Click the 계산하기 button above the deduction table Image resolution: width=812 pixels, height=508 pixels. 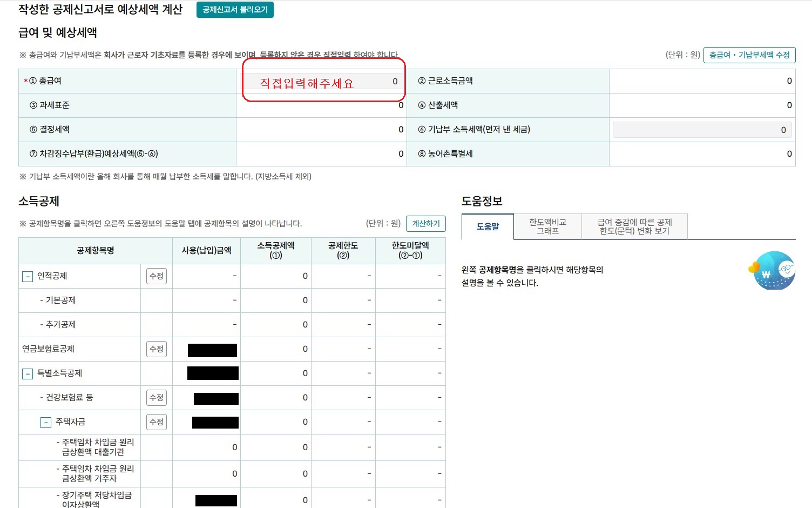(425, 223)
